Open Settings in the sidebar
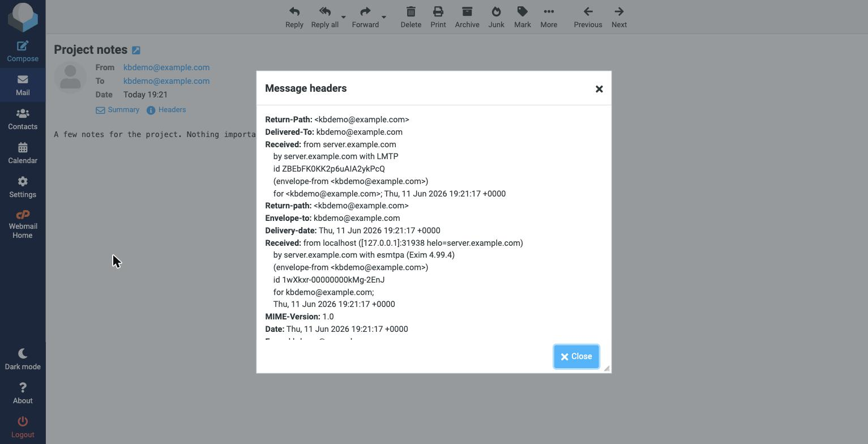This screenshot has width=868, height=444. click(x=23, y=187)
